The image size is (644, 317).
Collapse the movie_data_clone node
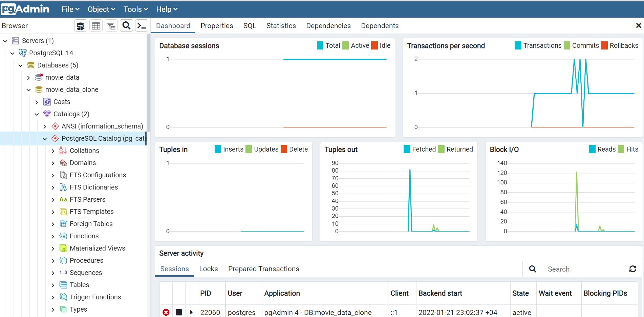pyautogui.click(x=29, y=90)
